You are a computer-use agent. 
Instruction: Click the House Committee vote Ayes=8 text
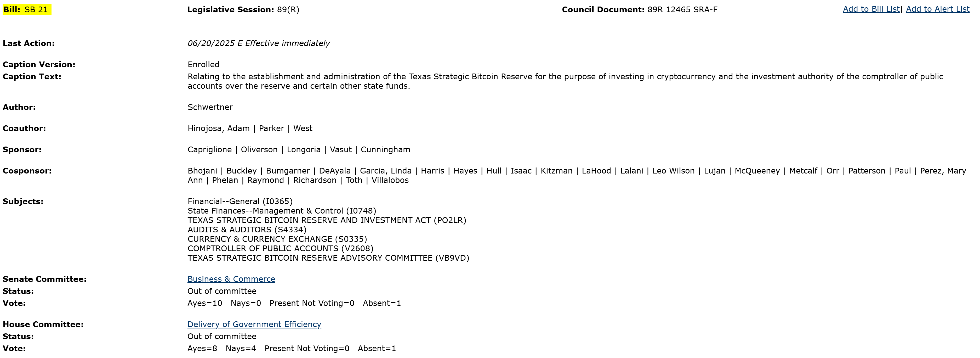point(202,349)
